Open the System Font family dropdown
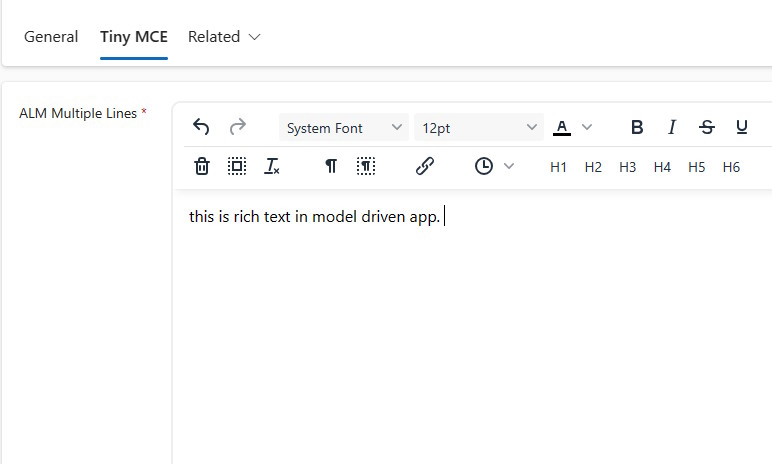This screenshot has width=772, height=464. (x=344, y=128)
